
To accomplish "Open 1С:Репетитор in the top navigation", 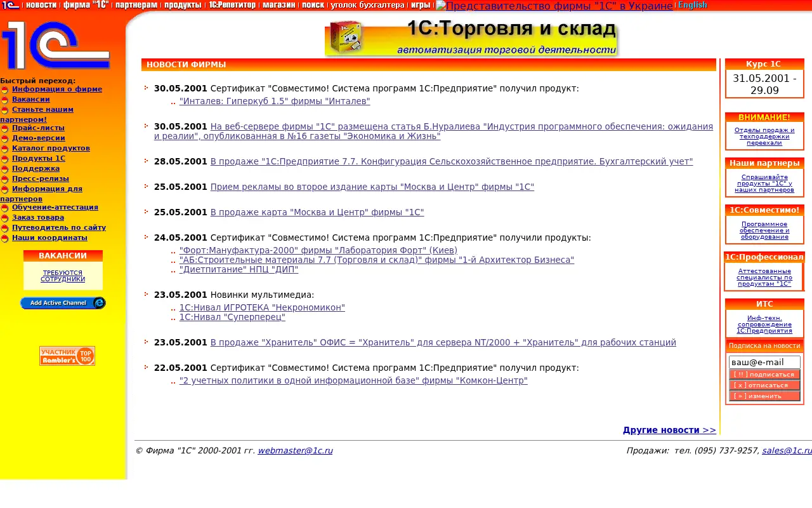I will [233, 5].
